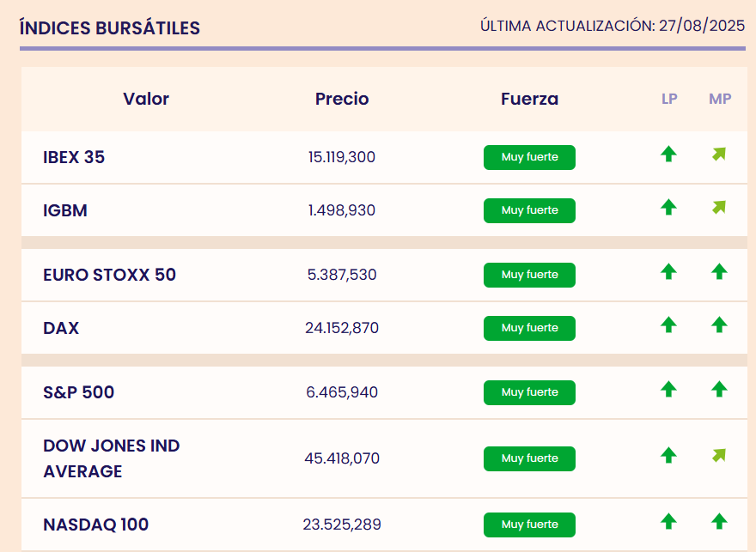
Task: Click the DAX medium-term up arrow
Action: (x=719, y=325)
